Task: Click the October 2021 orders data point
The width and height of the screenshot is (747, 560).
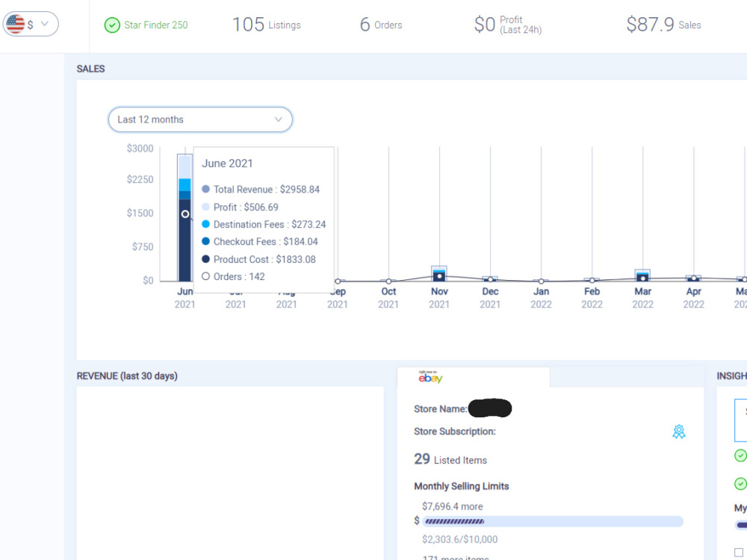Action: point(388,281)
